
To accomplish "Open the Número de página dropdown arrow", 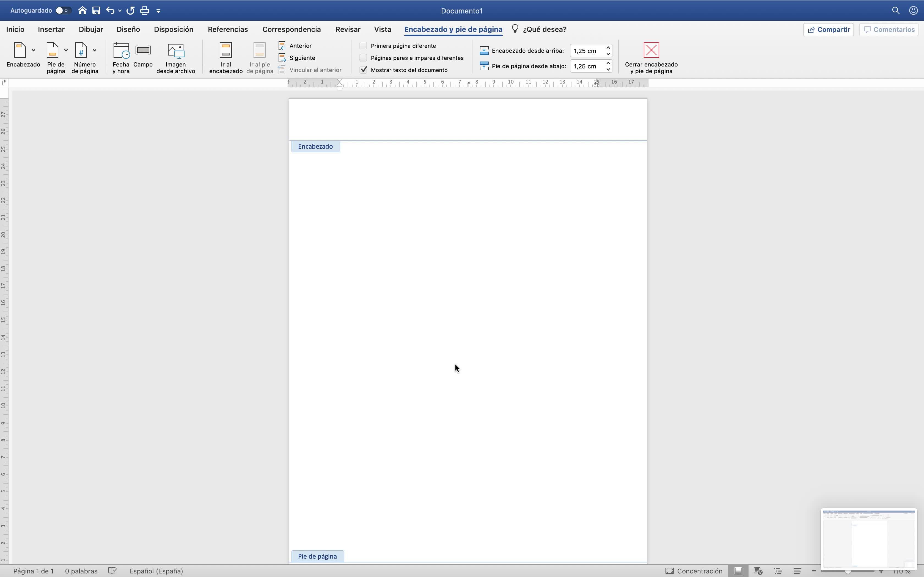I will click(x=95, y=50).
